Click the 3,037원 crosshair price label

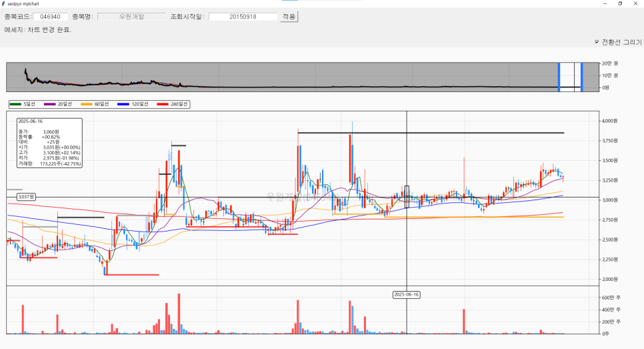(26, 197)
